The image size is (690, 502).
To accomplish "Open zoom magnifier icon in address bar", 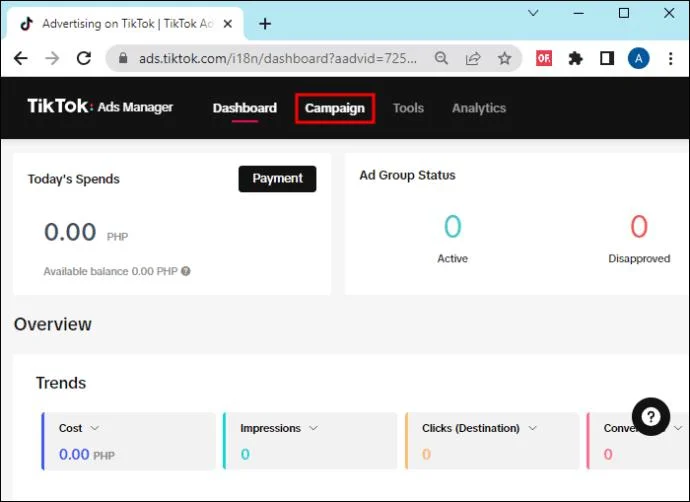I will 441,58.
